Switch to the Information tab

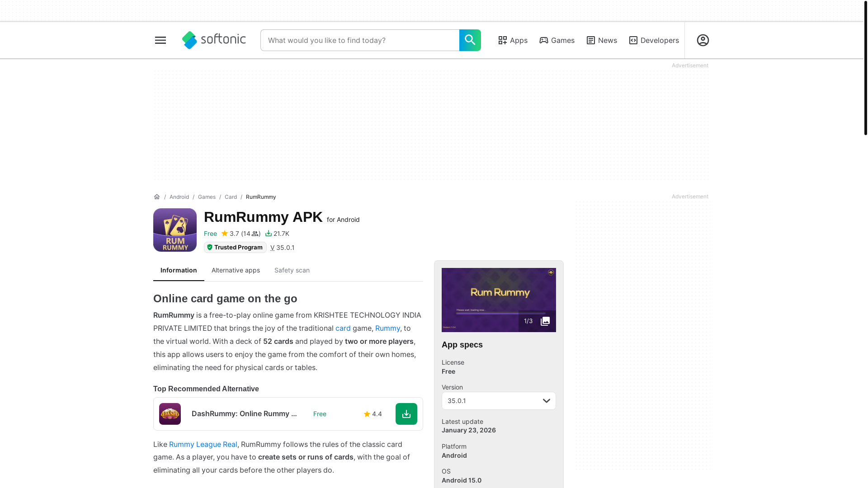click(x=179, y=270)
